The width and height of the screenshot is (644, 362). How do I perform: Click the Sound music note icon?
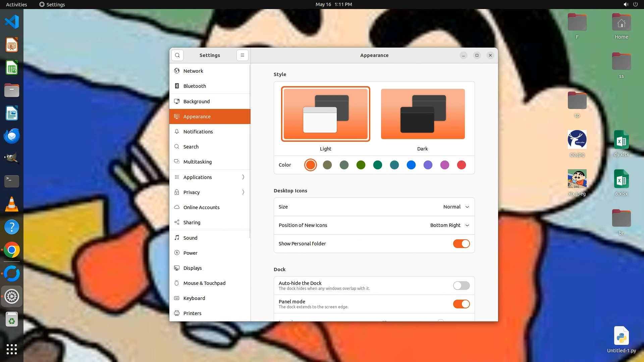click(x=177, y=238)
